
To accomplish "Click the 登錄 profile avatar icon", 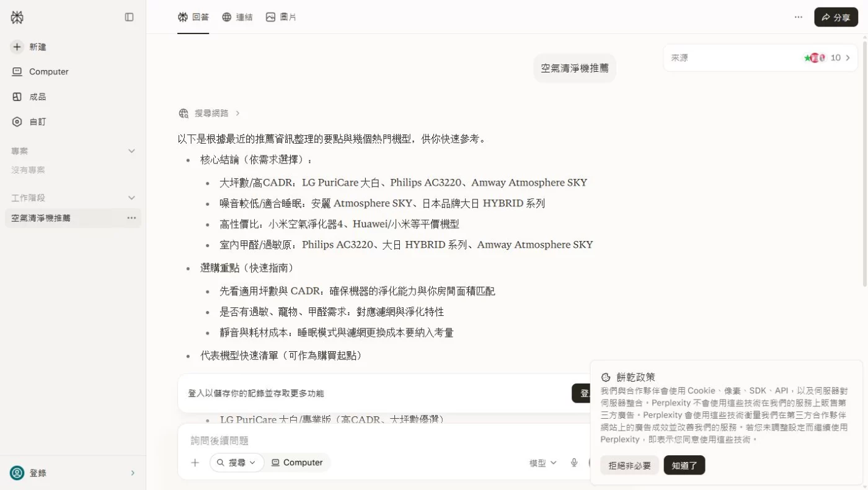I will coord(17,473).
